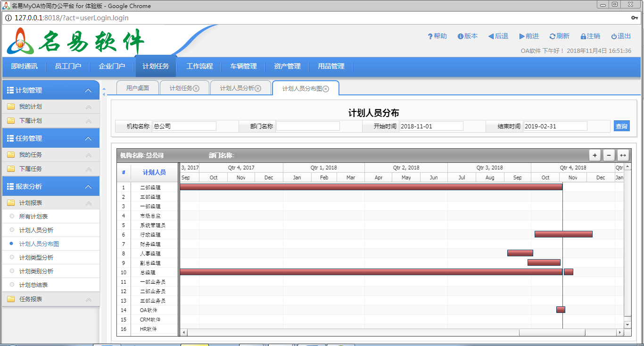Image resolution: width=644 pixels, height=346 pixels.
Task: Click the refresh icon in header
Action: click(553, 36)
